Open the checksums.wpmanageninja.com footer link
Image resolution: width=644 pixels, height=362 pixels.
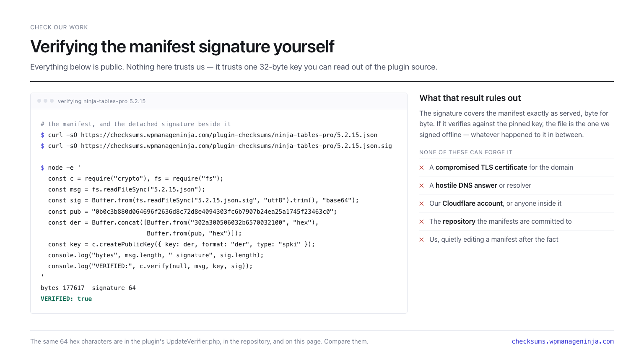[563, 341]
